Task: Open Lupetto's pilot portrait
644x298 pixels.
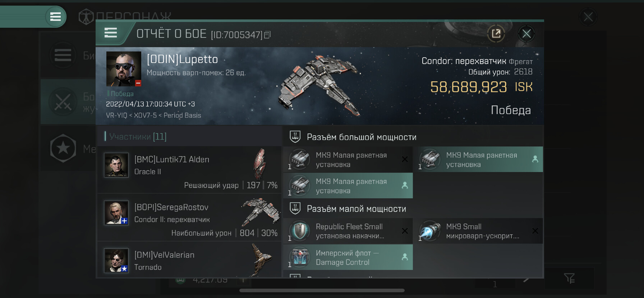Action: pyautogui.click(x=124, y=69)
